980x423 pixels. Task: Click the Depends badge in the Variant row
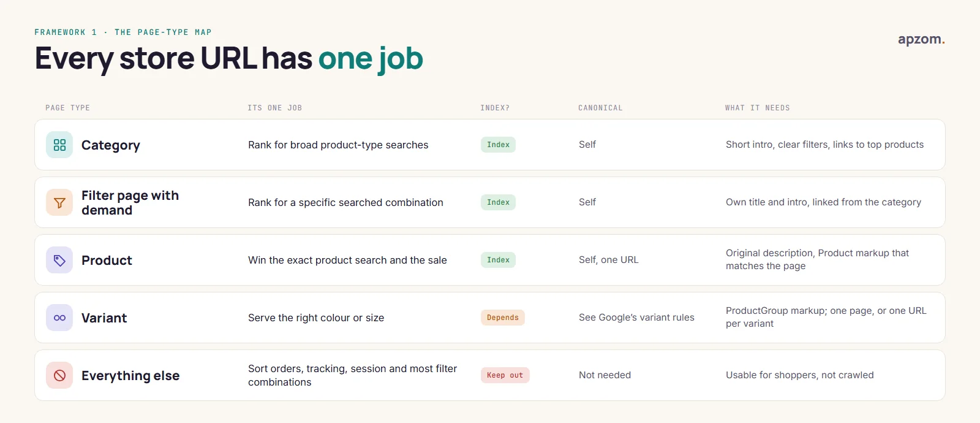pyautogui.click(x=503, y=318)
